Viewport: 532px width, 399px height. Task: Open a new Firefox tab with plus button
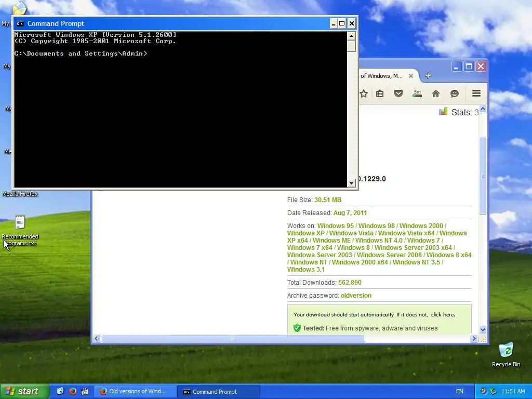(428, 76)
